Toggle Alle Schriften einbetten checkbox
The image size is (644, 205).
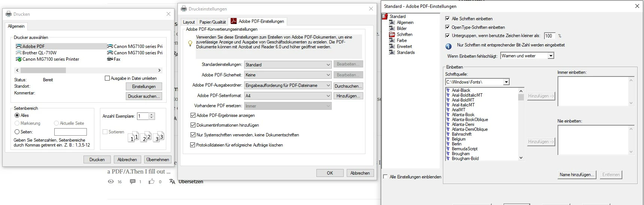(447, 18)
